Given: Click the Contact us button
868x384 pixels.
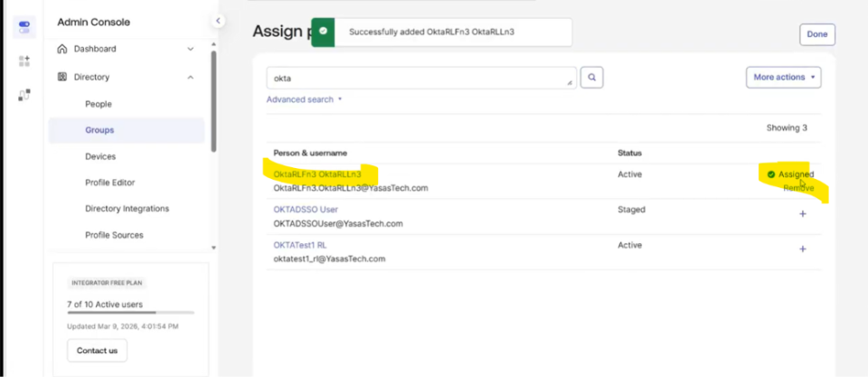Looking at the screenshot, I should click(x=97, y=350).
